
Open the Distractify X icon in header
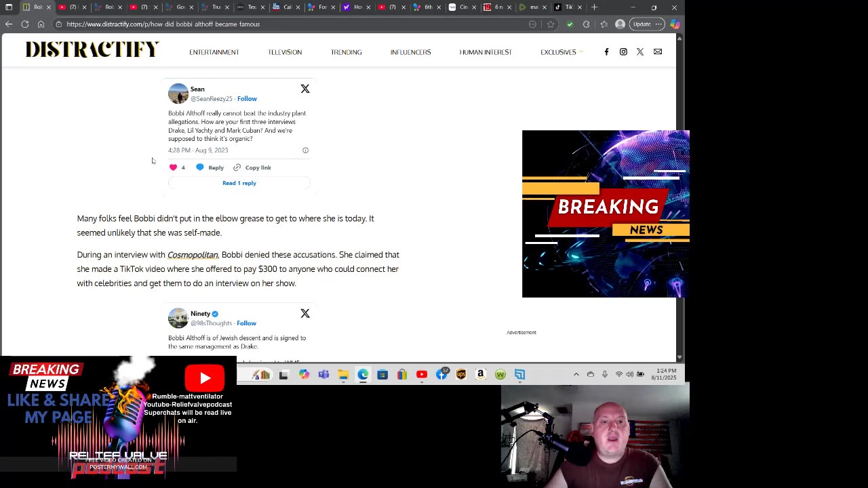click(640, 52)
